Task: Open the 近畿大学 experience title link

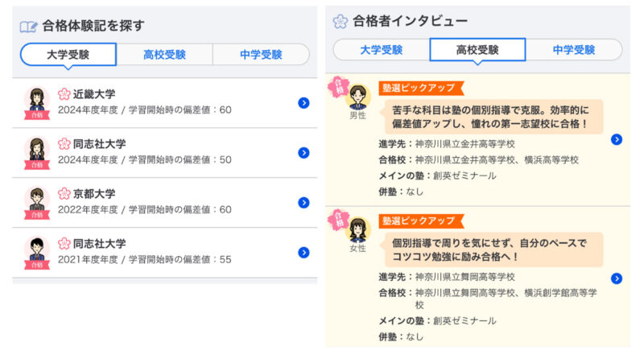Action: click(94, 94)
